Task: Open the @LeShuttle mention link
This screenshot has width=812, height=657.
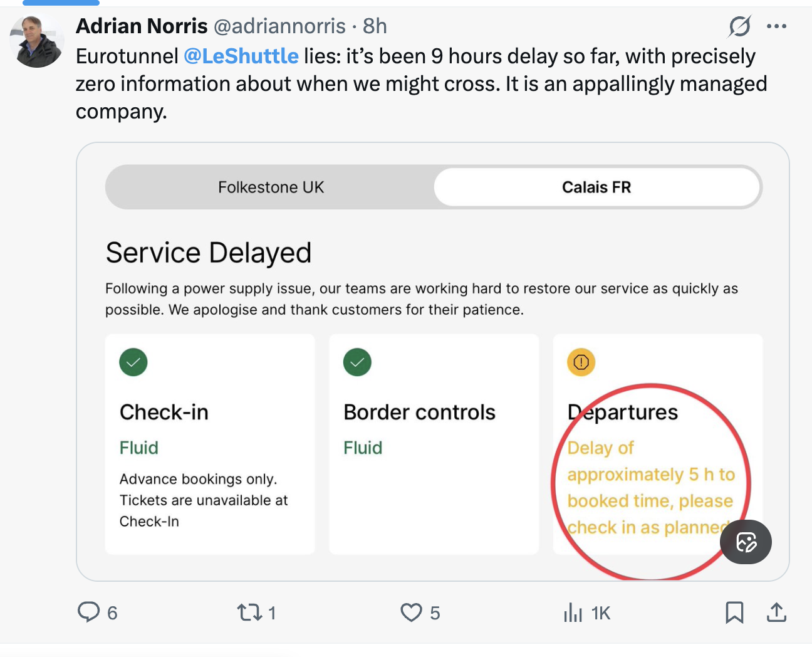Action: pos(241,56)
